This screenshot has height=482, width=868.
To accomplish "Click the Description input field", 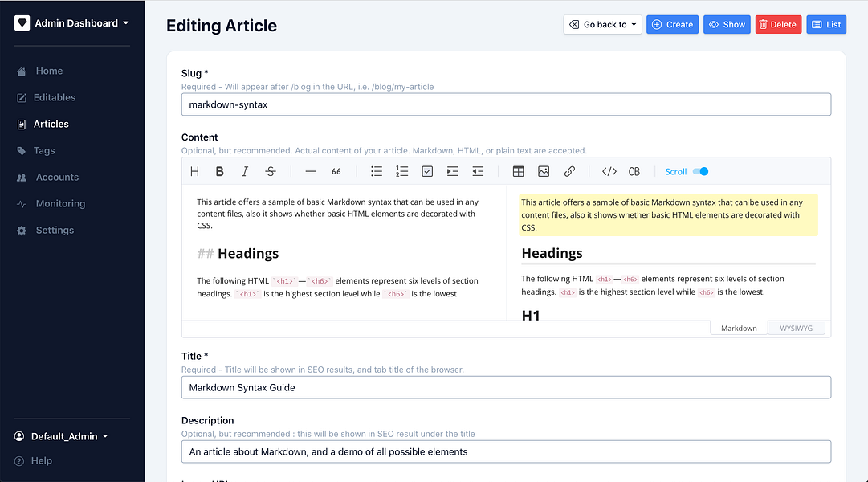I will point(506,452).
